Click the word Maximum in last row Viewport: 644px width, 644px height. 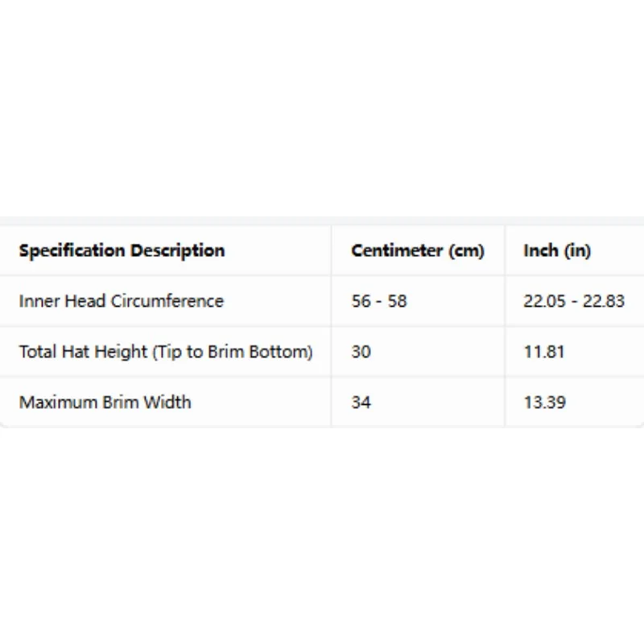[58, 402]
